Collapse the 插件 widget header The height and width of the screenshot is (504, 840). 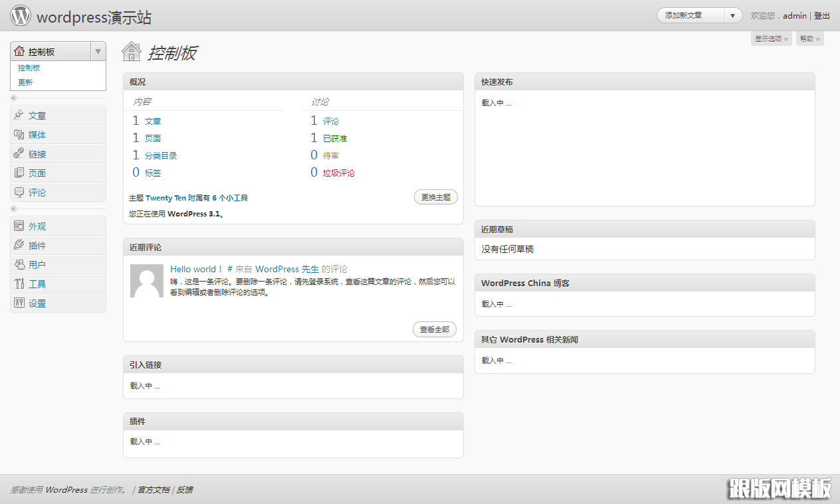tap(293, 422)
